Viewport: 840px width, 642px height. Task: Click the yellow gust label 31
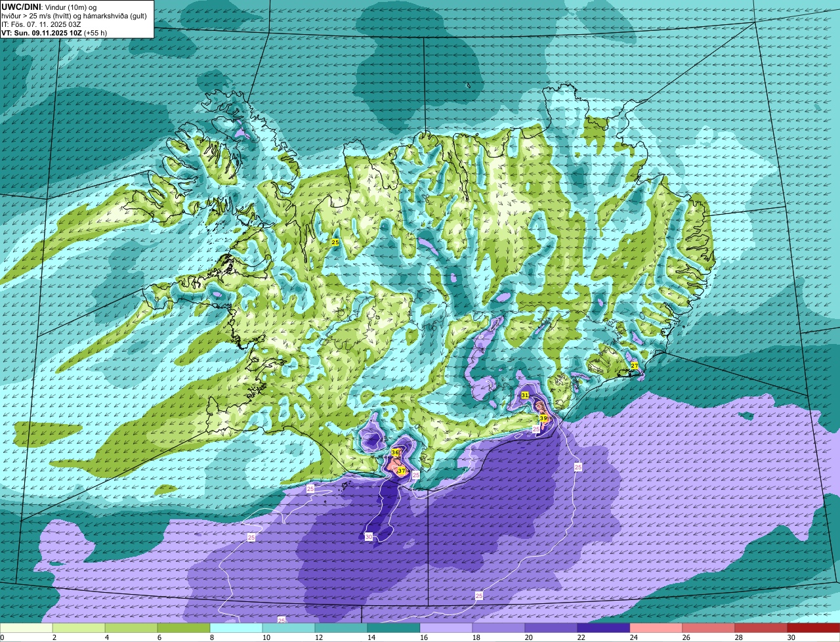tap(525, 395)
